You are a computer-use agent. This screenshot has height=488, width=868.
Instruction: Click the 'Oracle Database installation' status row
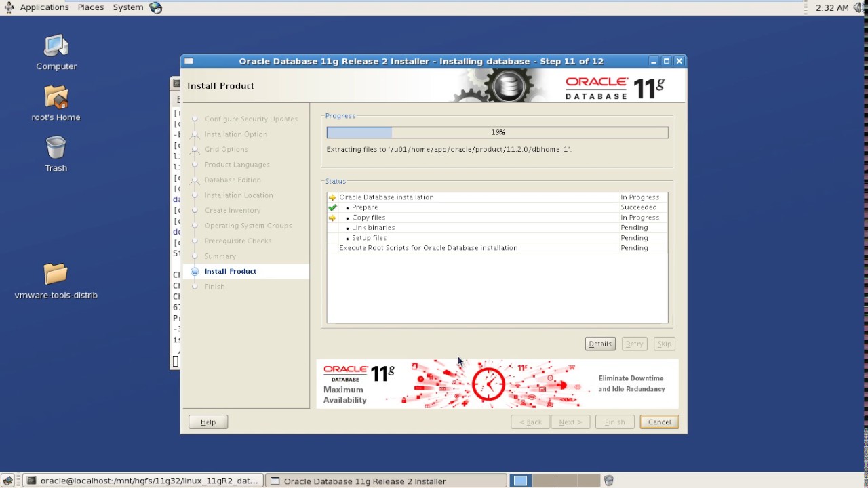(x=497, y=197)
